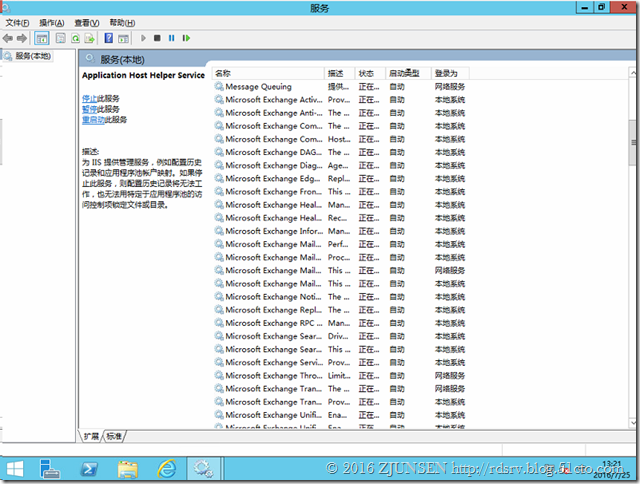640x484 pixels.
Task: Select the Microsoft Exchange Fron... service
Action: coord(340,191)
